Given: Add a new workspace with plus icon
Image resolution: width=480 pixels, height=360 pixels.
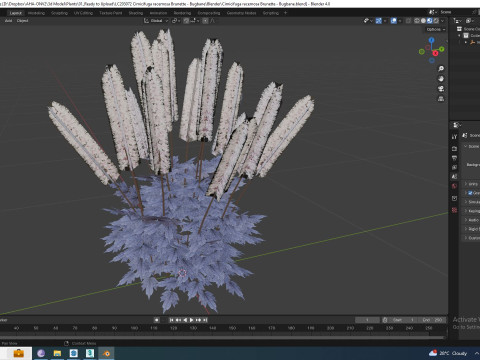Looking at the screenshot, I should click(x=285, y=13).
